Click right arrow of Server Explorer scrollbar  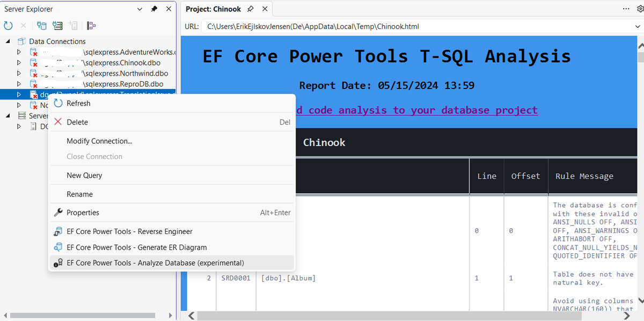[x=171, y=316]
